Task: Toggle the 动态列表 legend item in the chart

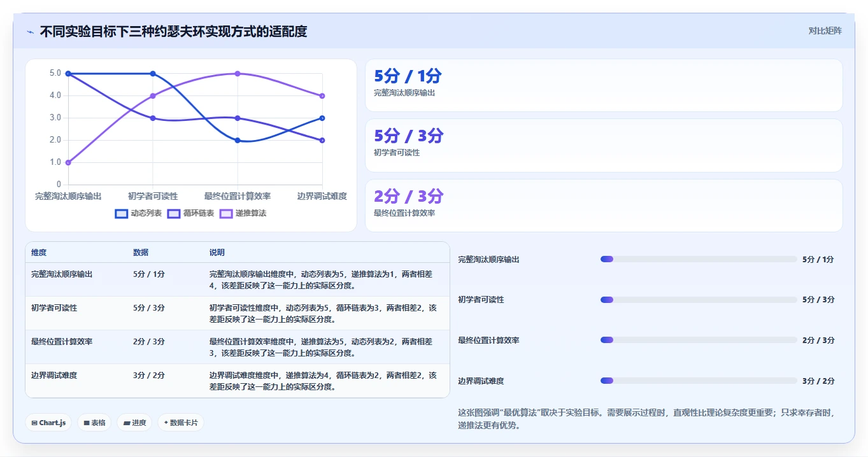Action: point(138,213)
